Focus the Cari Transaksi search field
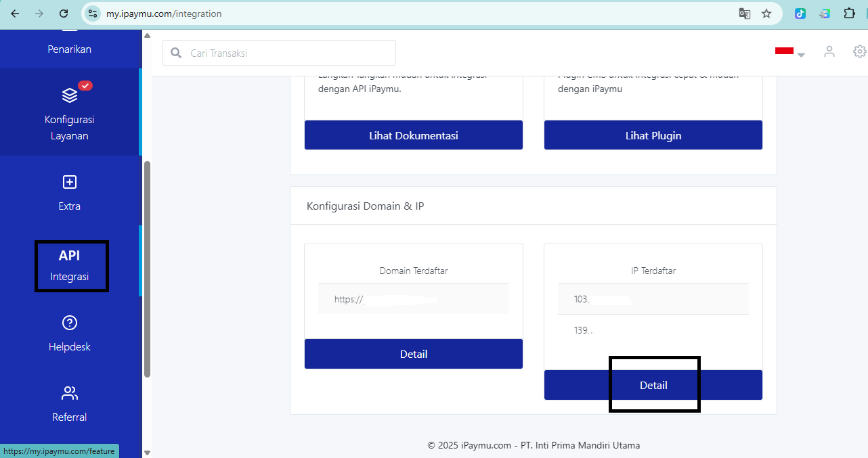 pyautogui.click(x=279, y=53)
